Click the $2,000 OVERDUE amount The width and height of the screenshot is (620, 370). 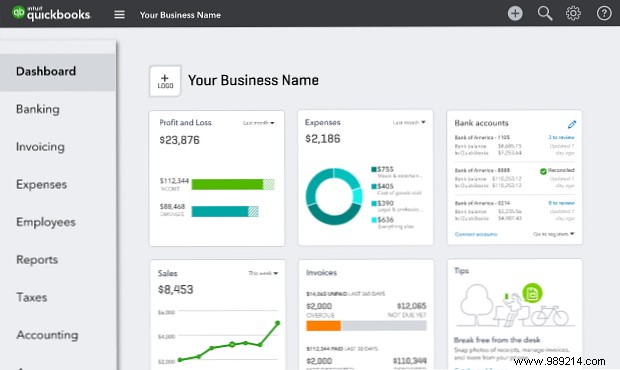(x=319, y=306)
